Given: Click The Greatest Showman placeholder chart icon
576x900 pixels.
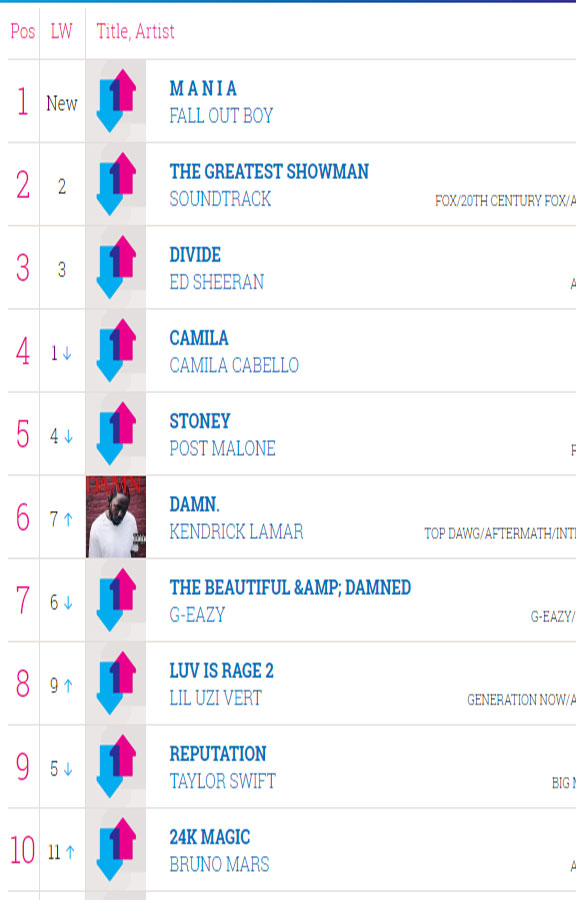Looking at the screenshot, I should [116, 184].
